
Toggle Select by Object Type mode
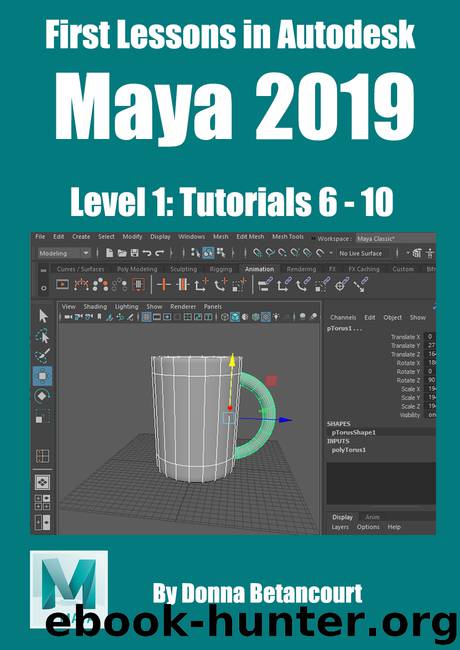208,253
